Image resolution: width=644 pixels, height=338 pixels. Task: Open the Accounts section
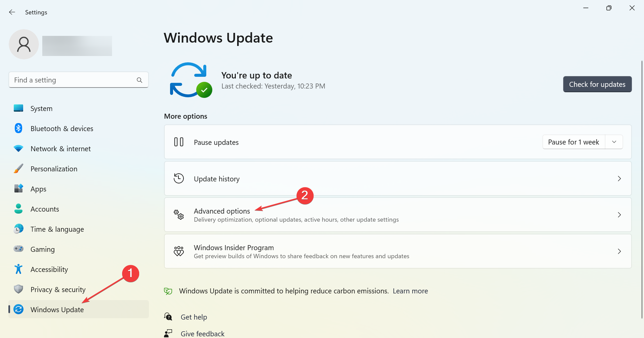pyautogui.click(x=45, y=209)
